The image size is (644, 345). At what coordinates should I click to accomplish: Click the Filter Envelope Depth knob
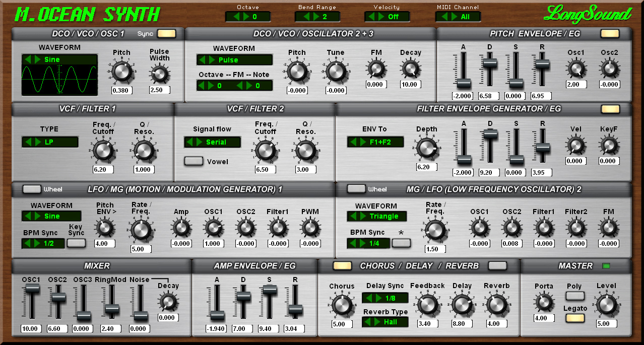[x=426, y=148]
